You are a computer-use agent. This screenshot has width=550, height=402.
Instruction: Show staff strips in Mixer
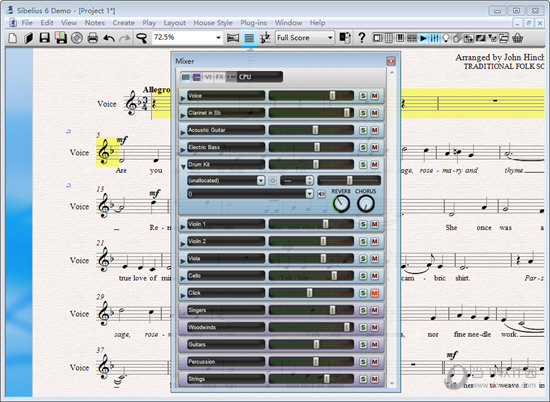click(186, 77)
